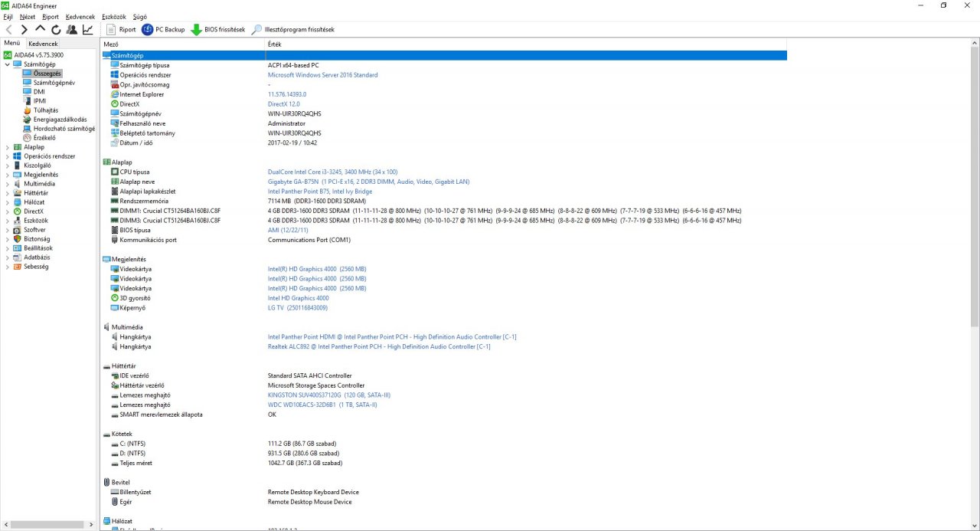Expand the Beállítások tree node
Image resolution: width=980 pixels, height=531 pixels.
7,248
